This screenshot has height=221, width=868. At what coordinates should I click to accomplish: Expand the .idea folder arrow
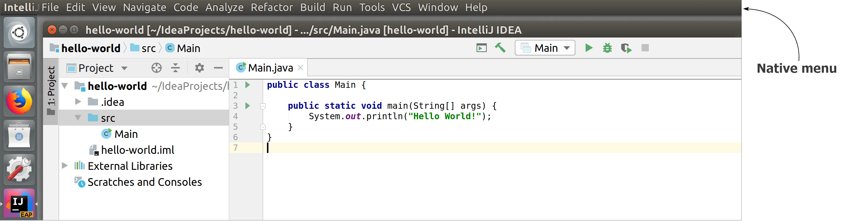pyautogui.click(x=78, y=102)
